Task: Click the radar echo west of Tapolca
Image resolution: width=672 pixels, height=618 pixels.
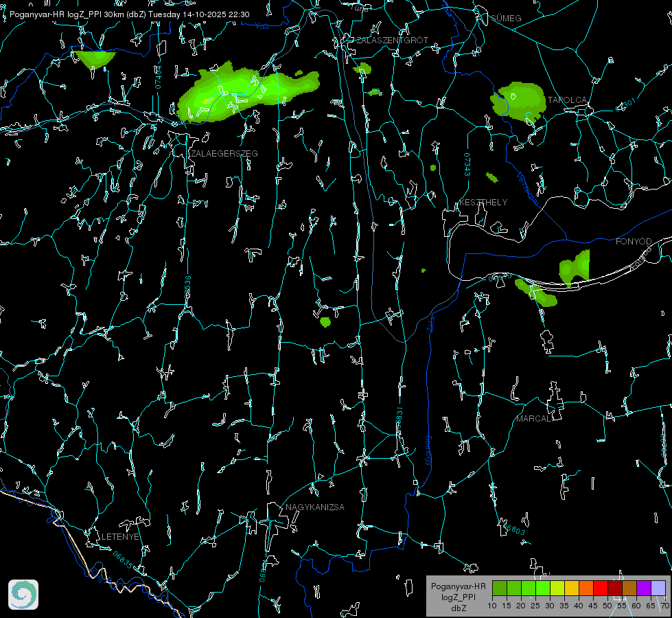Action: coord(518,102)
